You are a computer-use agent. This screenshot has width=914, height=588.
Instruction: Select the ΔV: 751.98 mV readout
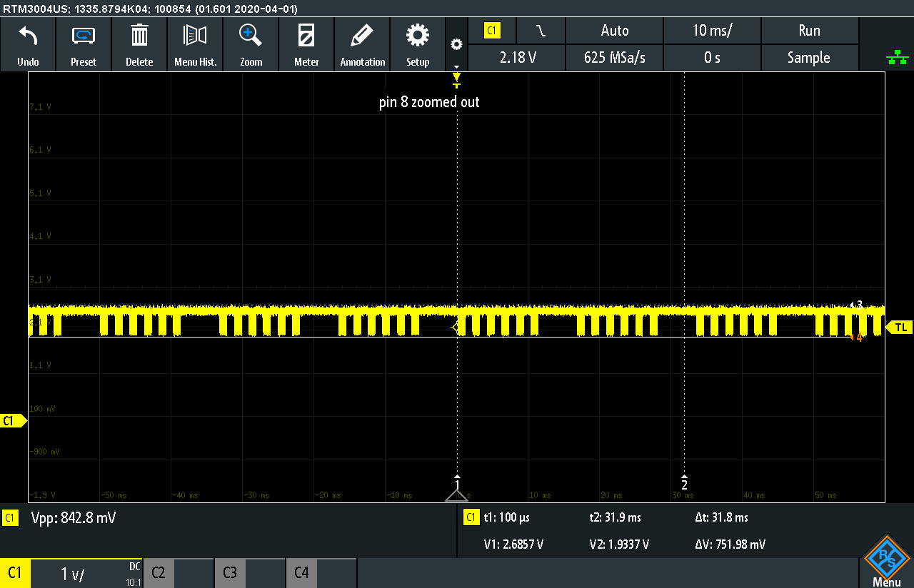coord(730,544)
